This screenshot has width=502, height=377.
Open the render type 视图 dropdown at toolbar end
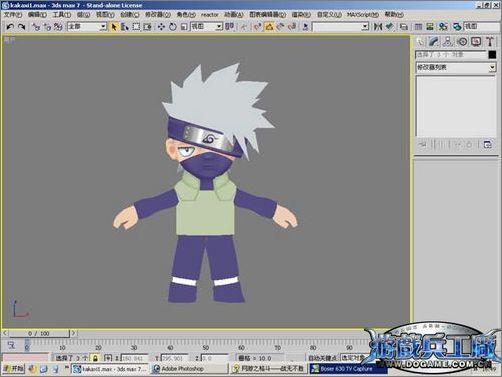pyautogui.click(x=482, y=27)
